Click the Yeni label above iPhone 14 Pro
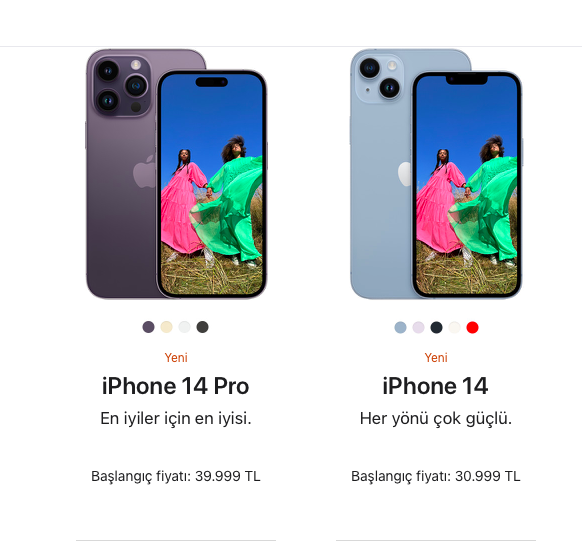This screenshot has width=582, height=549. [x=176, y=358]
